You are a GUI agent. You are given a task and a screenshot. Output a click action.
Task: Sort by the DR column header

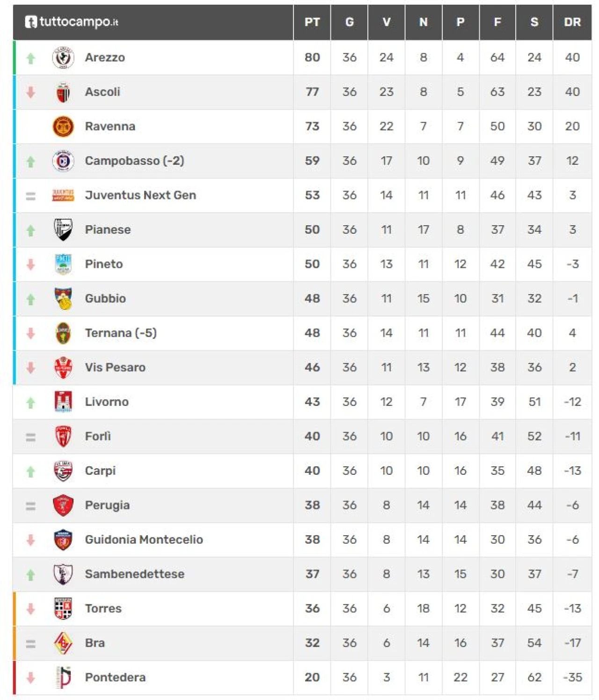coord(572,22)
